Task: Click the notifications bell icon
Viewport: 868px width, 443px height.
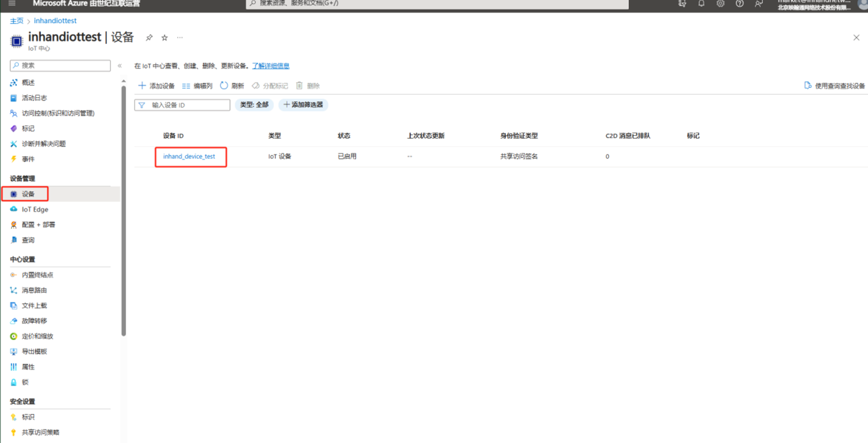Action: pos(701,4)
